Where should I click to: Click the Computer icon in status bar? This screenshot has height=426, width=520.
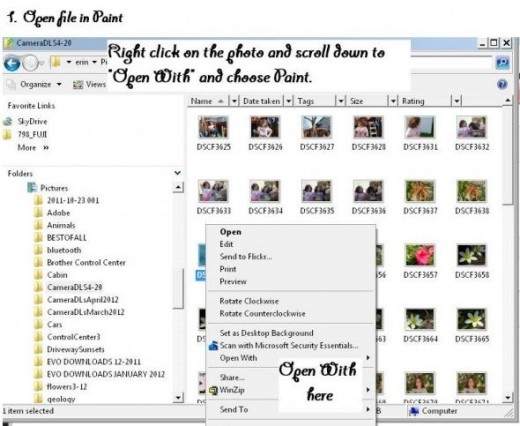(414, 411)
